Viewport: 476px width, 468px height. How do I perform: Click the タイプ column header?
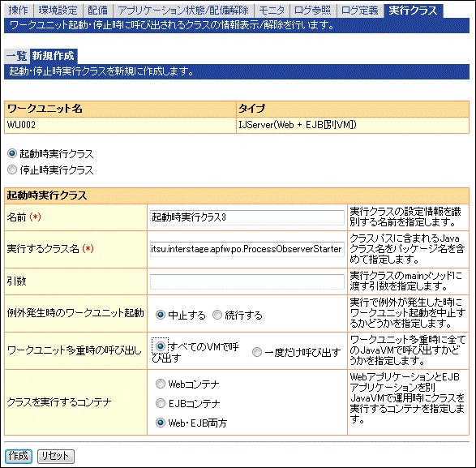pyautogui.click(x=353, y=109)
